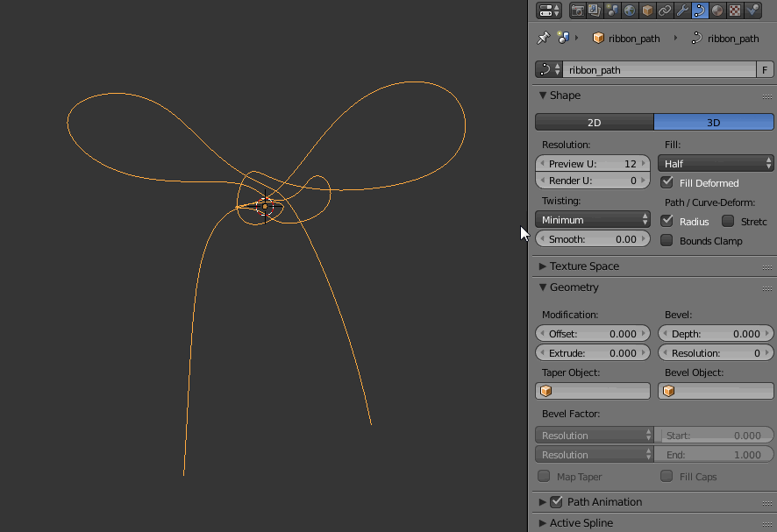This screenshot has height=532, width=777.
Task: Collapse the Geometry panel
Action: [543, 287]
